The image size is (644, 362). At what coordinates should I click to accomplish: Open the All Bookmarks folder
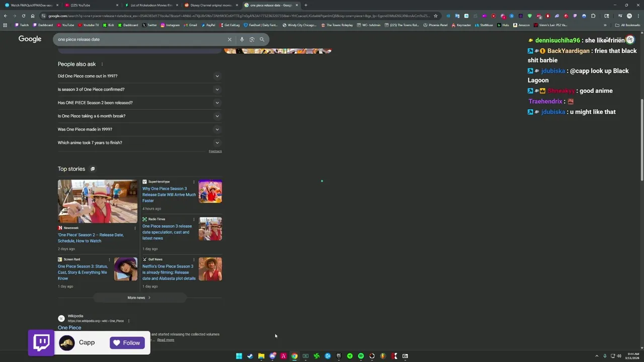click(x=627, y=25)
